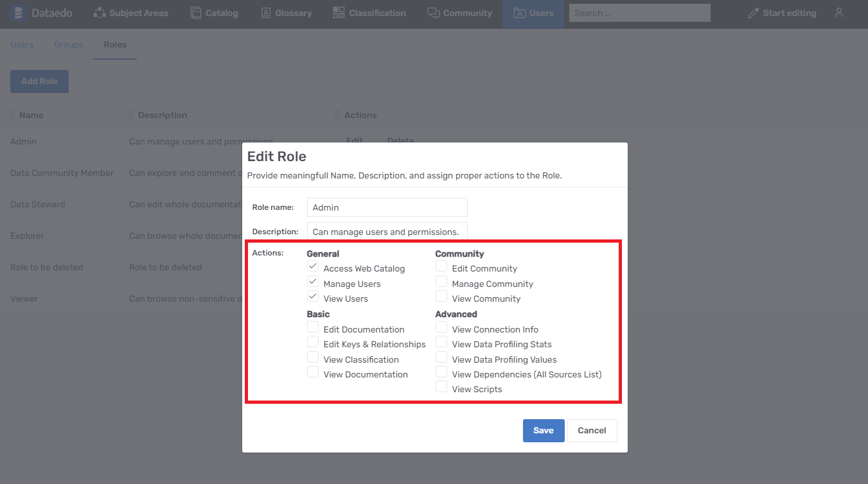Open the Community section
The image size is (868, 484).
[x=459, y=13]
